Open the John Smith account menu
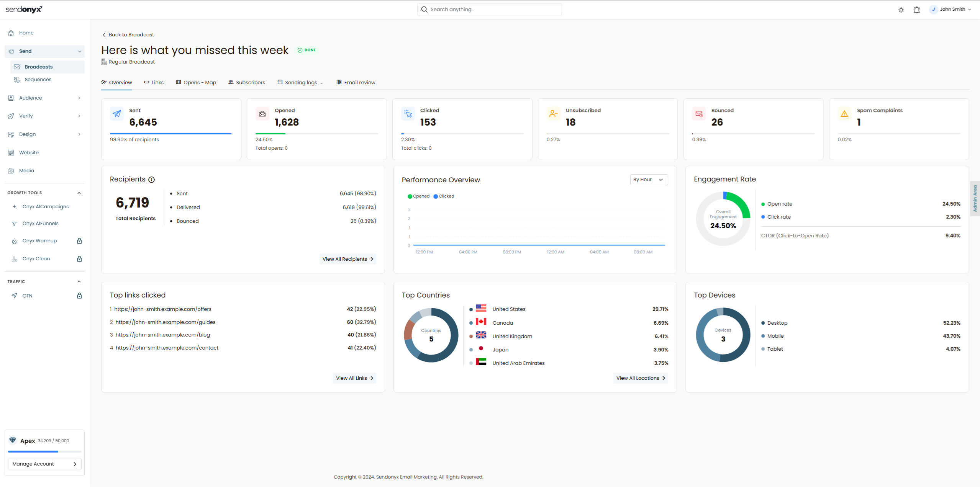The image size is (980, 487). coord(951,9)
